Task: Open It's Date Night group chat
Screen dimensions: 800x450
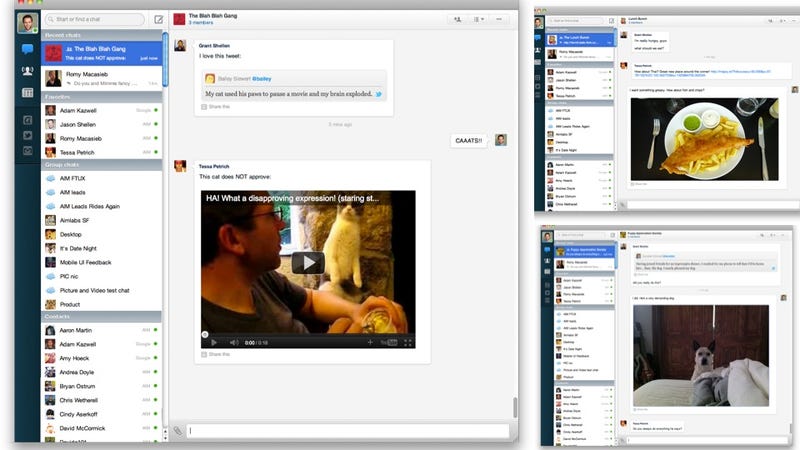Action: (x=102, y=248)
